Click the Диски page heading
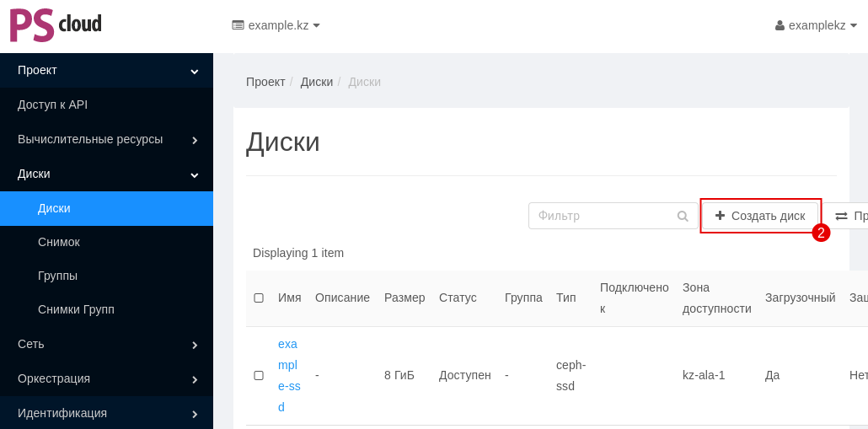 [x=283, y=142]
